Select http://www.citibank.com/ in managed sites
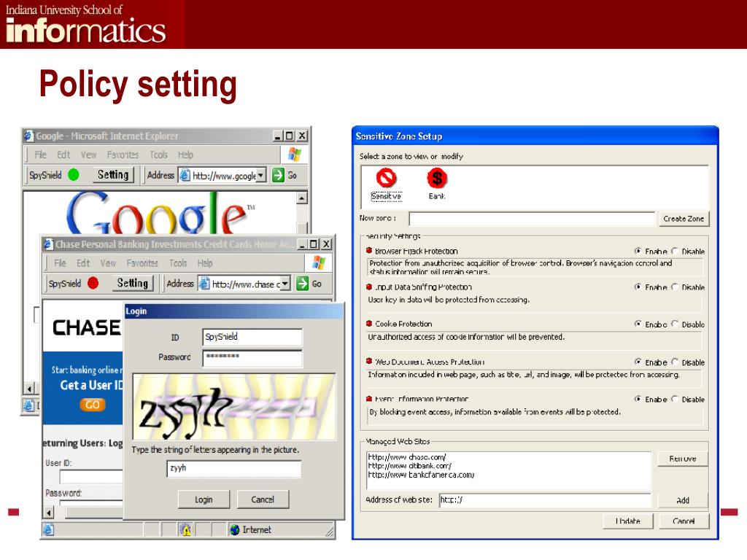747x560 pixels. click(409, 466)
